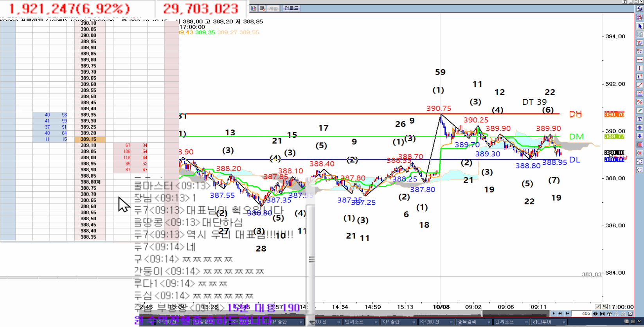This screenshot has height=327, width=644.
Task: Select the arrow pointer tool in right toolbar
Action: [x=640, y=26]
